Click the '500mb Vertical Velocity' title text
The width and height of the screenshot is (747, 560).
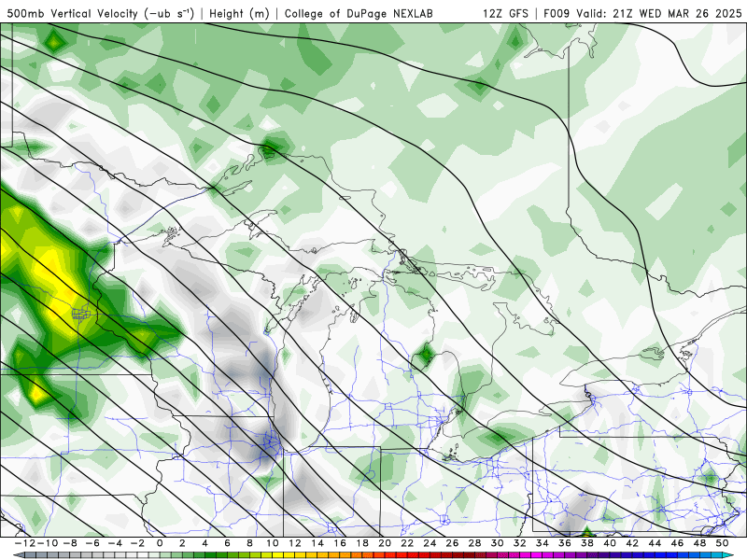pos(73,13)
